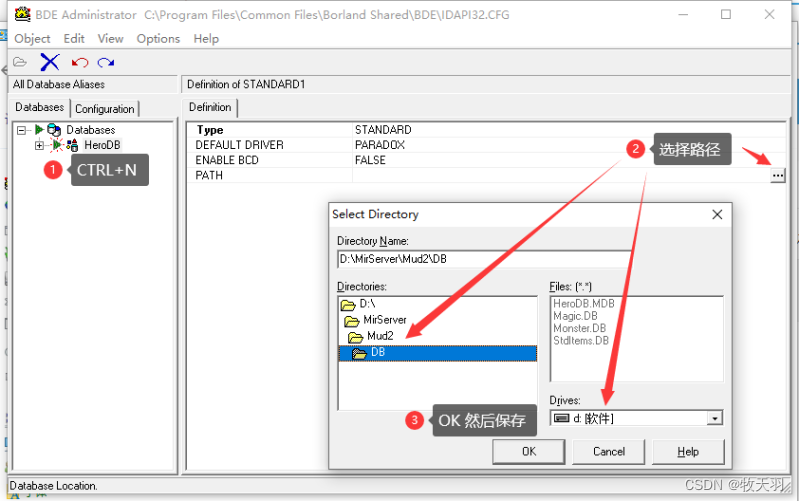Open the Object menu
The width and height of the screenshot is (799, 501).
32,39
